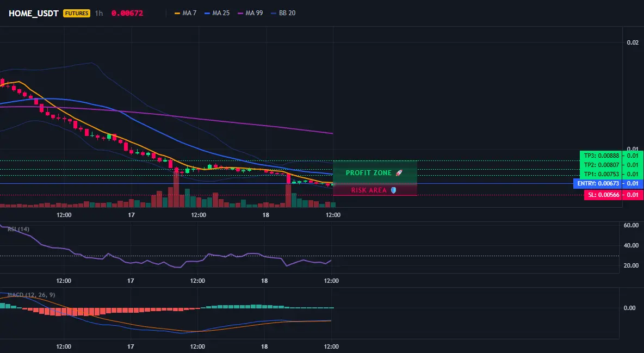Click the 0.02 value on the price axis

[x=633, y=42]
